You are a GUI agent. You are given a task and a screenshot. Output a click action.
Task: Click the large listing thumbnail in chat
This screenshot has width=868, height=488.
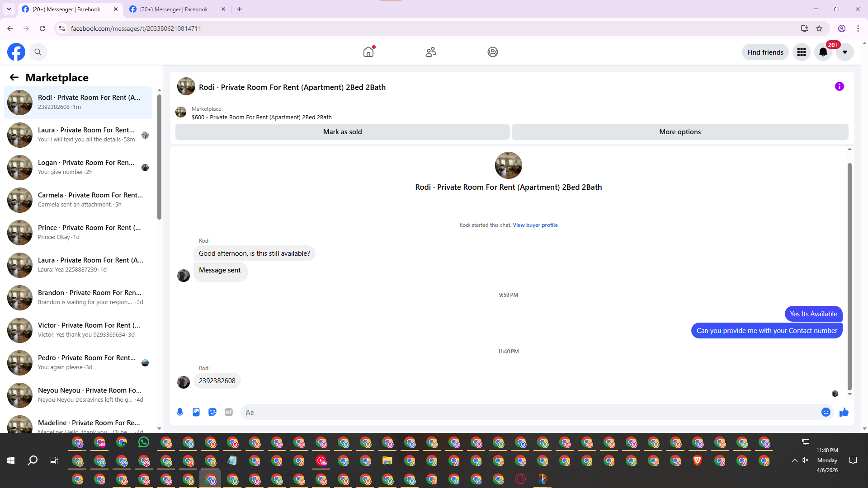click(509, 165)
